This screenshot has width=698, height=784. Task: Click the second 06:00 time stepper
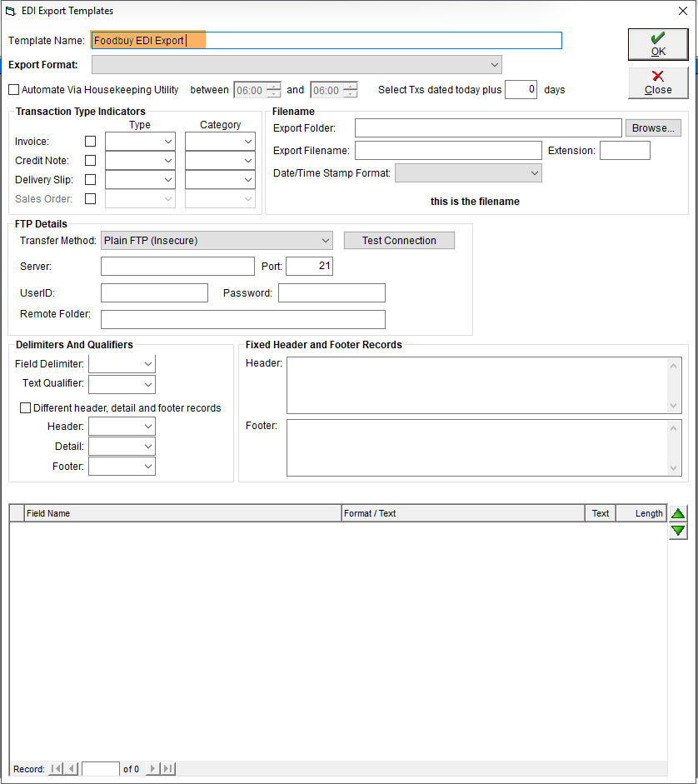pos(351,90)
